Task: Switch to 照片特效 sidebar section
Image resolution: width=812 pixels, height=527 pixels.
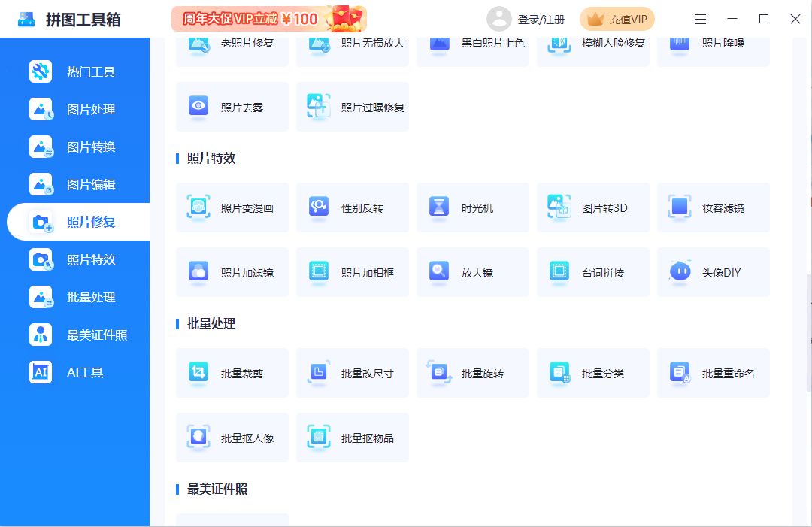Action: pos(75,259)
